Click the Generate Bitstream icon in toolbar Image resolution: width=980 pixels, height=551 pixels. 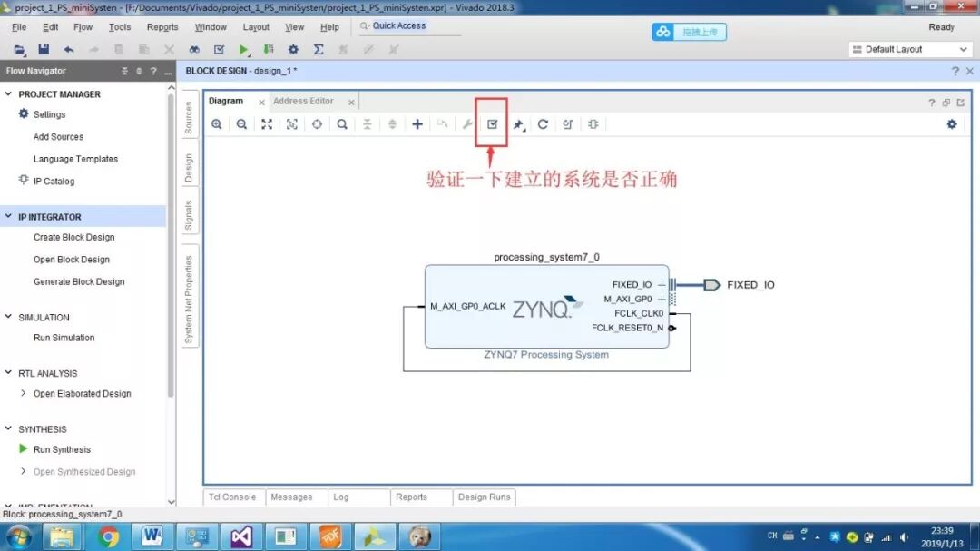[x=269, y=49]
